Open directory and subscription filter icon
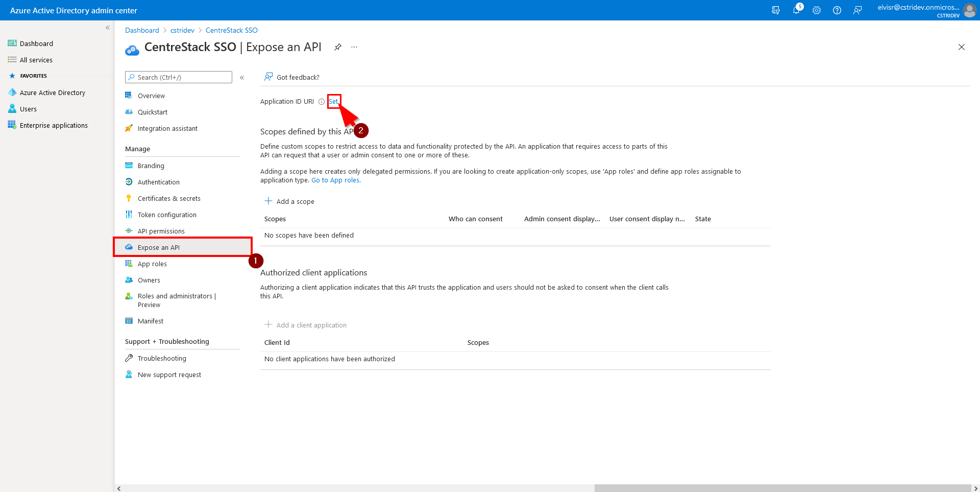The width and height of the screenshot is (980, 492). coord(776,10)
